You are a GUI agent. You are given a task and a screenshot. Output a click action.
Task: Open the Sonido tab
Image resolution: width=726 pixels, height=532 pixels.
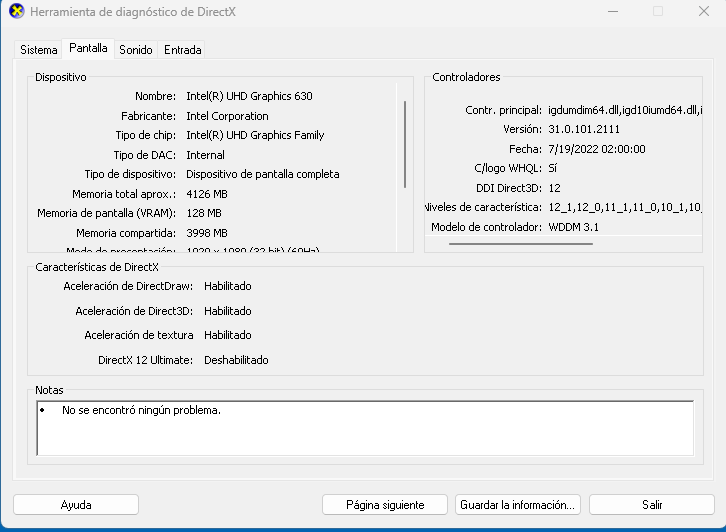(136, 50)
